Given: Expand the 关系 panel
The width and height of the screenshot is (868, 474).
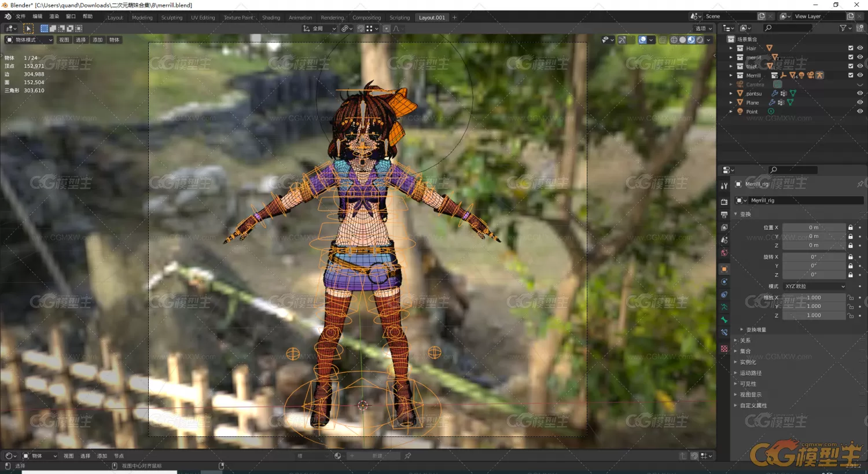Looking at the screenshot, I should 745,341.
